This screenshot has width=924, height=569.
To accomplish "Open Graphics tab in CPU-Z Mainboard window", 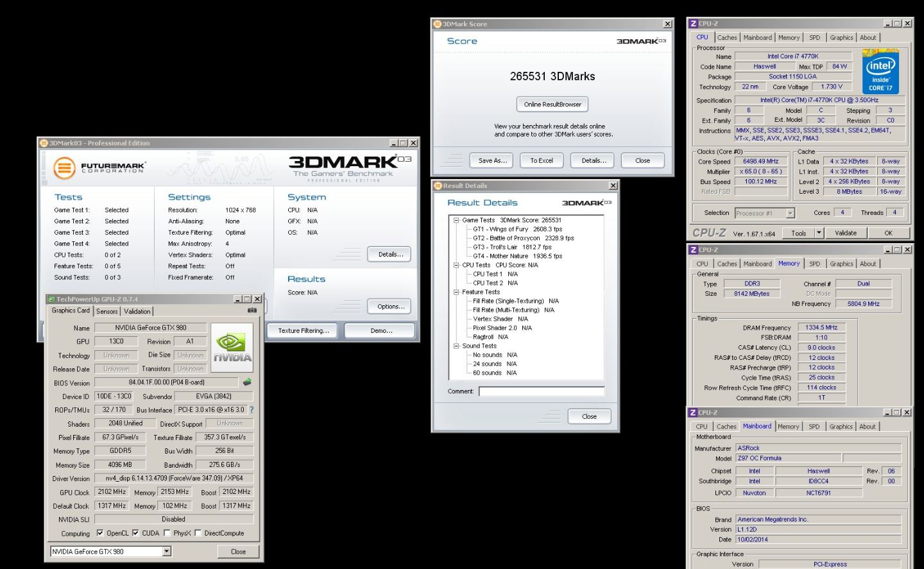I will pyautogui.click(x=841, y=427).
